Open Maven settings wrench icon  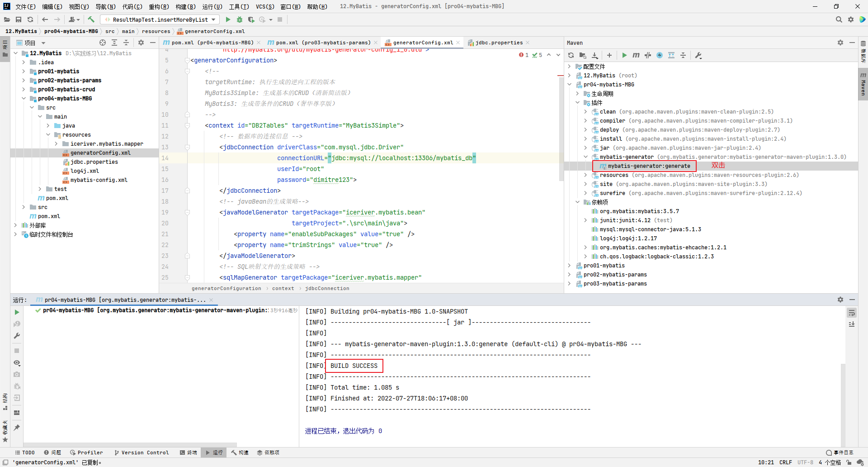click(x=698, y=55)
